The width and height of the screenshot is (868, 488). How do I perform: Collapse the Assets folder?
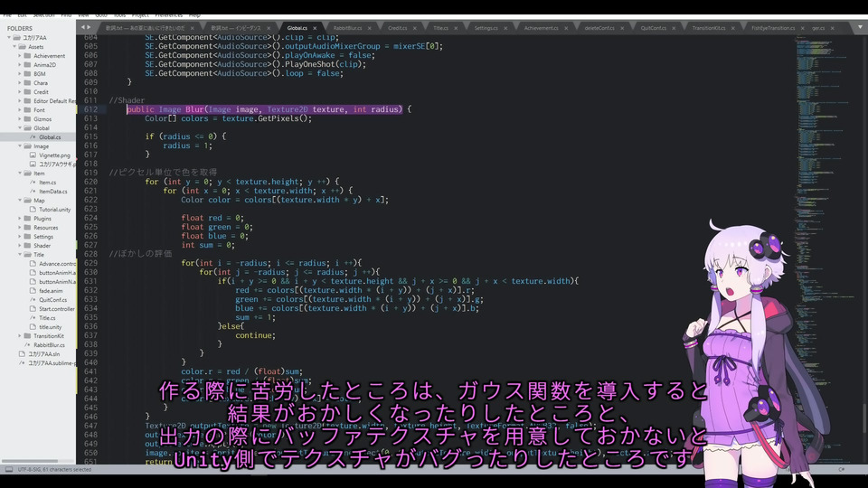click(x=14, y=46)
